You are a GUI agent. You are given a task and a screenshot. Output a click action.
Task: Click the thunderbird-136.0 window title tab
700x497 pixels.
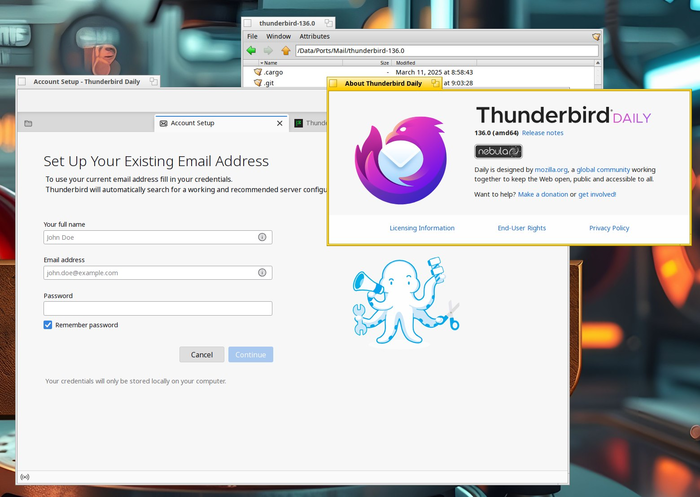(287, 23)
